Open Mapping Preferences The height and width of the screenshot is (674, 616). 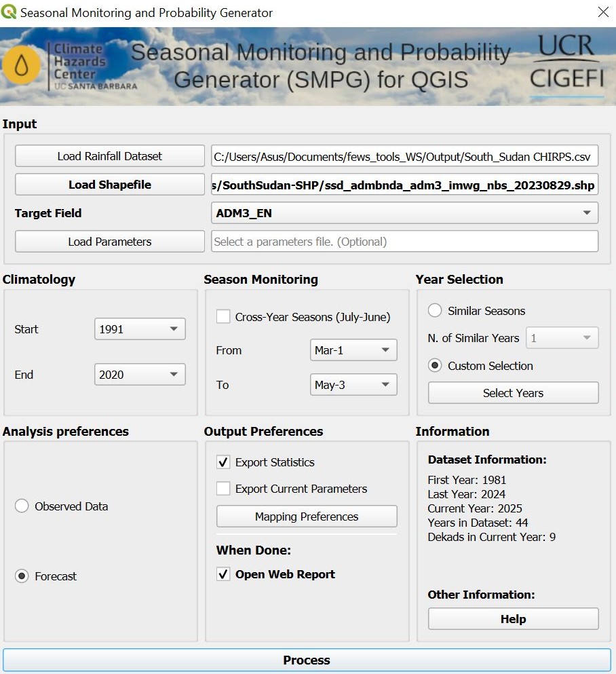click(307, 517)
